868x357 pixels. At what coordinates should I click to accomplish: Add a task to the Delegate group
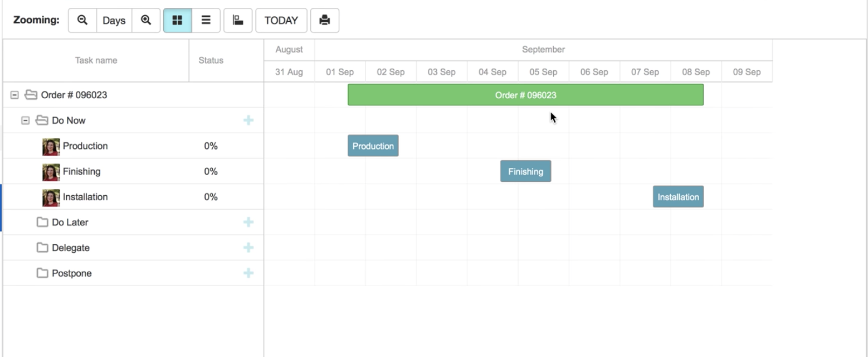tap(249, 247)
